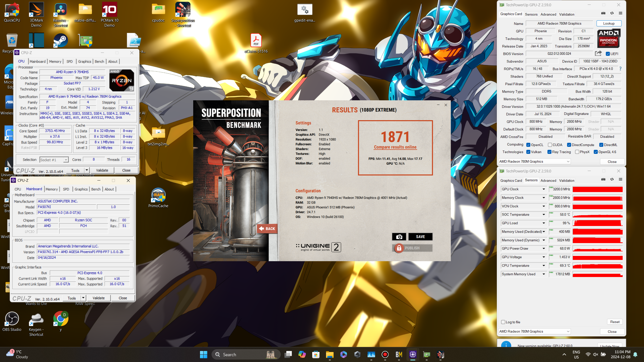The height and width of the screenshot is (362, 644).
Task: Open the eClaim-51516 PDF file icon
Action: (256, 43)
